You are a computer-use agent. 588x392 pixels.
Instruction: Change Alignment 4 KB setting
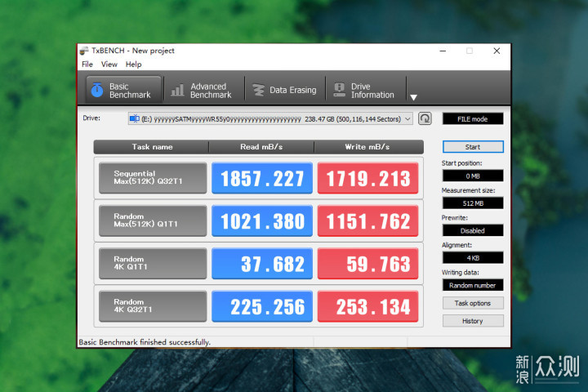(473, 258)
